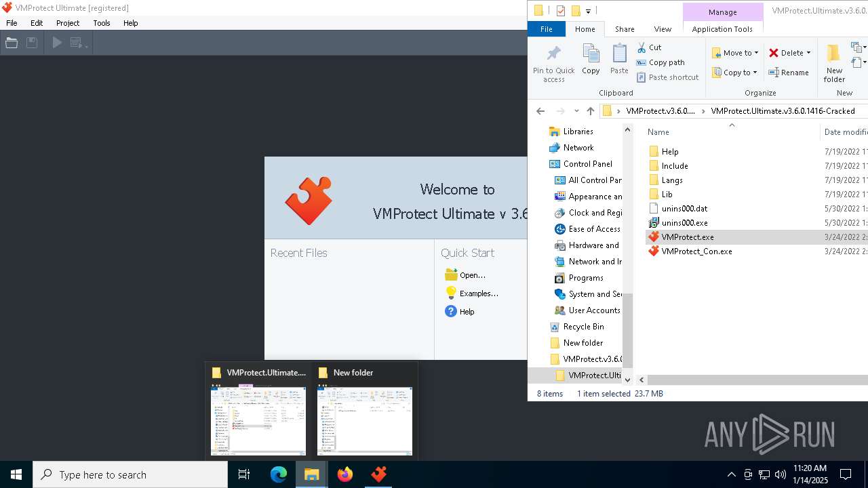Click the yellow lightbulb Examples icon
Viewport: 868px width, 488px height.
pyautogui.click(x=451, y=293)
